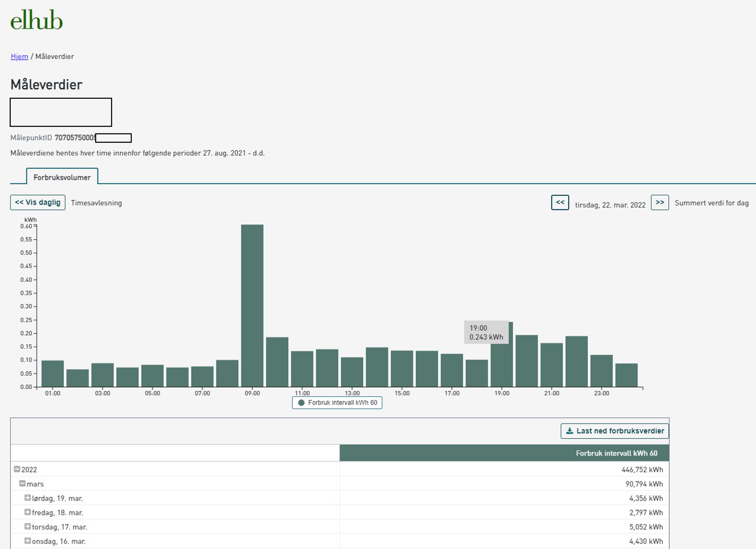Image resolution: width=756 pixels, height=549 pixels.
Task: Collapse the mars month row
Action: pyautogui.click(x=22, y=483)
